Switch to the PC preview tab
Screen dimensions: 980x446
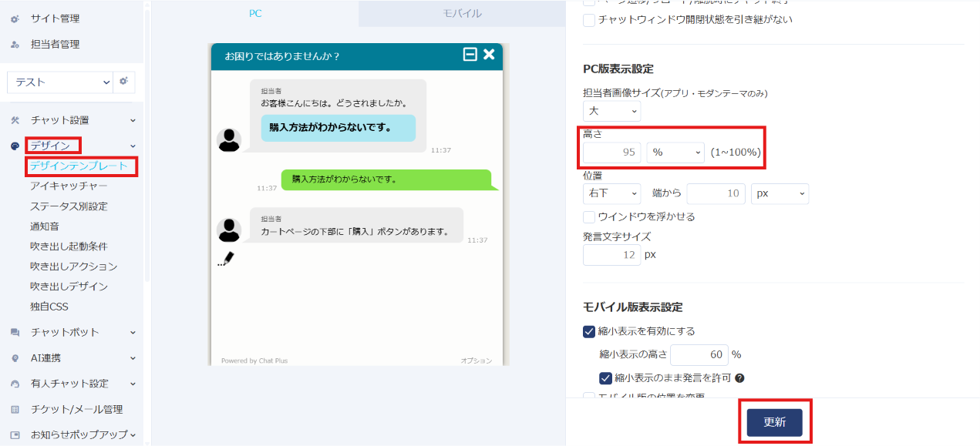(255, 13)
